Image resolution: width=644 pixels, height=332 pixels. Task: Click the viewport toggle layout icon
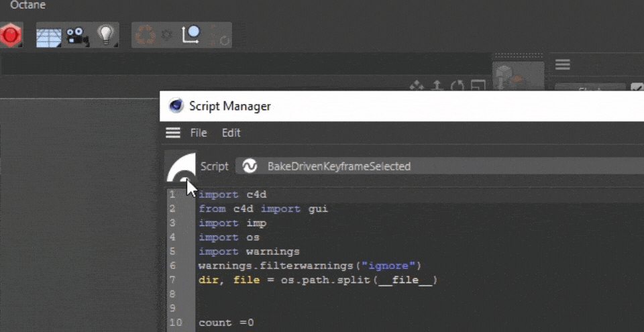pyautogui.click(x=478, y=87)
